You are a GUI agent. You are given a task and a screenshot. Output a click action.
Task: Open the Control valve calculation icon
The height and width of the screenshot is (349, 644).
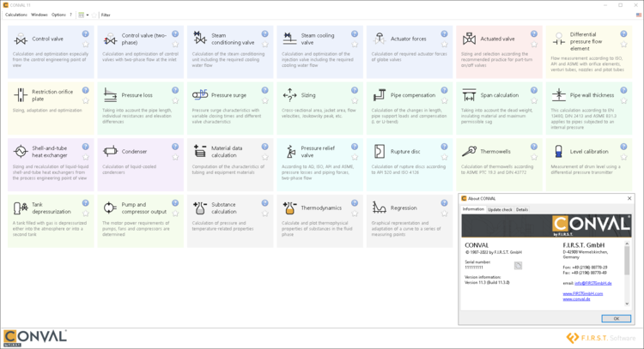[21, 39]
